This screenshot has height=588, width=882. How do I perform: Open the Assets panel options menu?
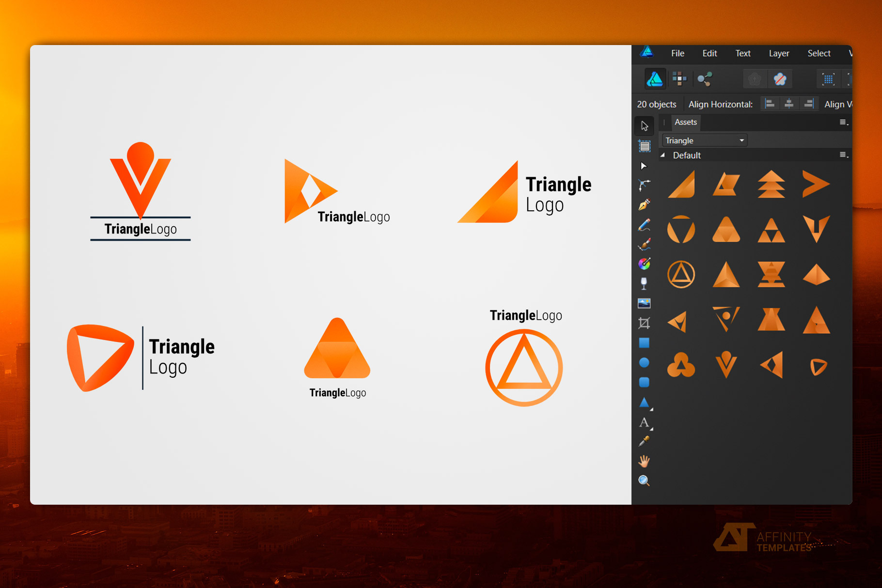coord(844,123)
